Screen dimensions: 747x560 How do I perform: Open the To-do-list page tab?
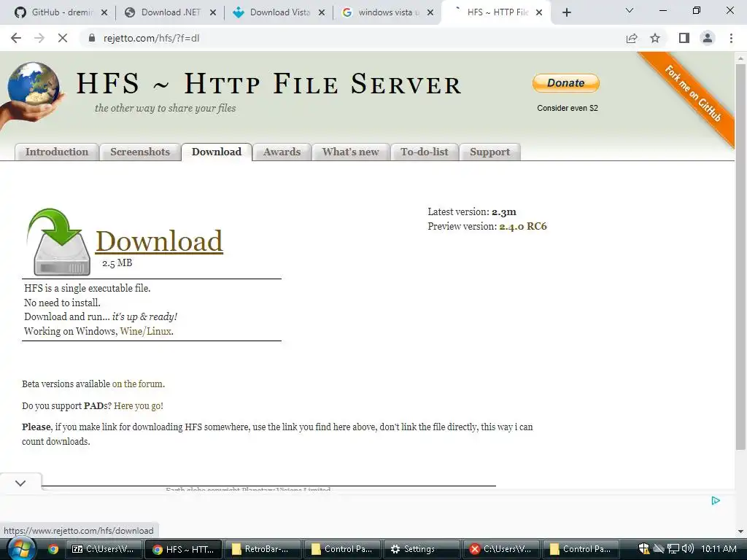tap(425, 152)
